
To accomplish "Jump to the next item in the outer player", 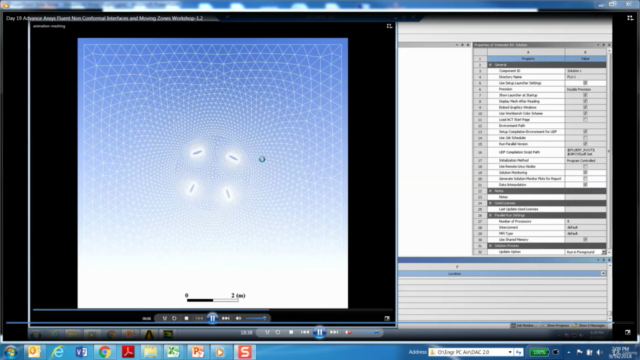I will pos(334,333).
